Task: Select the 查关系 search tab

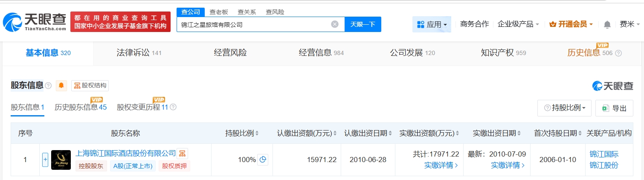Action: tap(247, 12)
